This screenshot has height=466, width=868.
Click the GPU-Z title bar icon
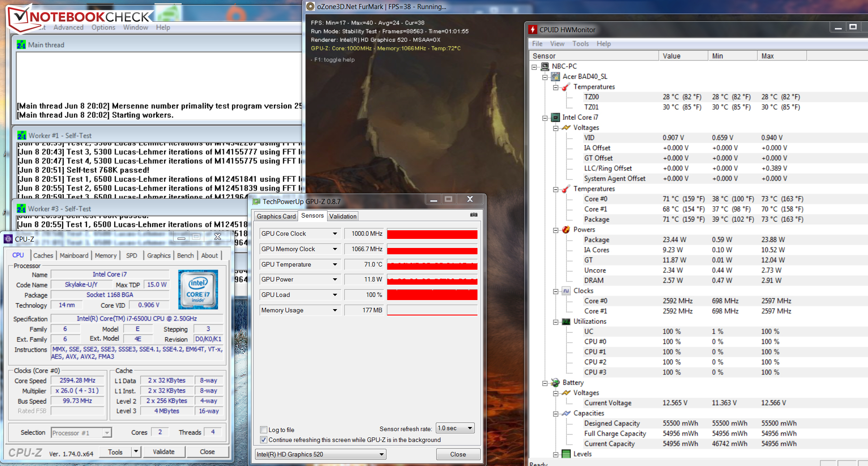(x=256, y=202)
